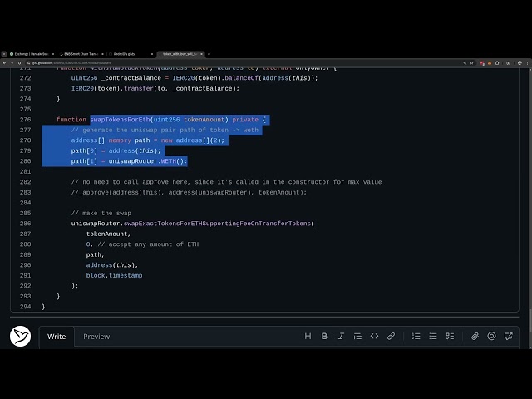The image size is (532, 399).
Task: Go back with the browser back arrow
Action: (x=4, y=63)
